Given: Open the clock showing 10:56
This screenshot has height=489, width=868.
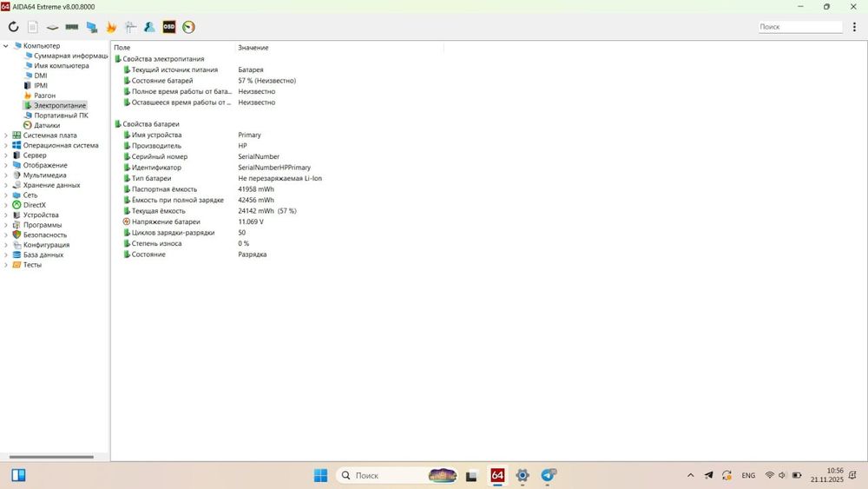Looking at the screenshot, I should (x=827, y=475).
